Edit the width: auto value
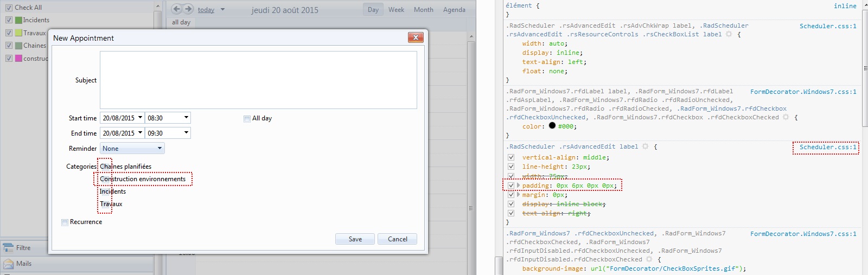 pyautogui.click(x=557, y=43)
